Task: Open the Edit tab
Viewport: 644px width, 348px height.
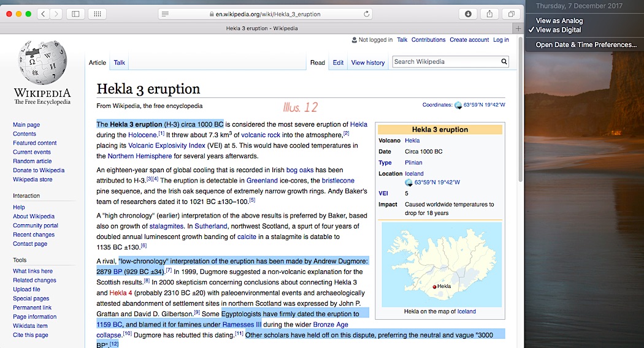Action: coord(338,62)
